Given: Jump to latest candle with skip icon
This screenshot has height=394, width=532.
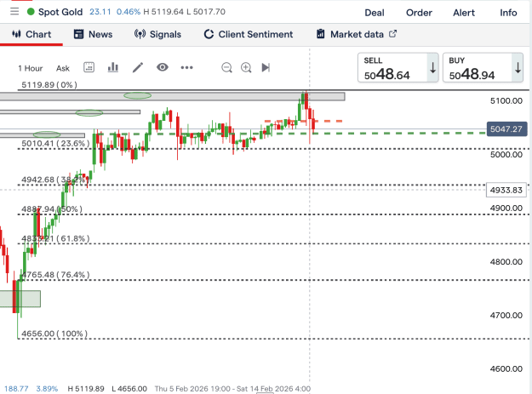Looking at the screenshot, I should pos(266,67).
